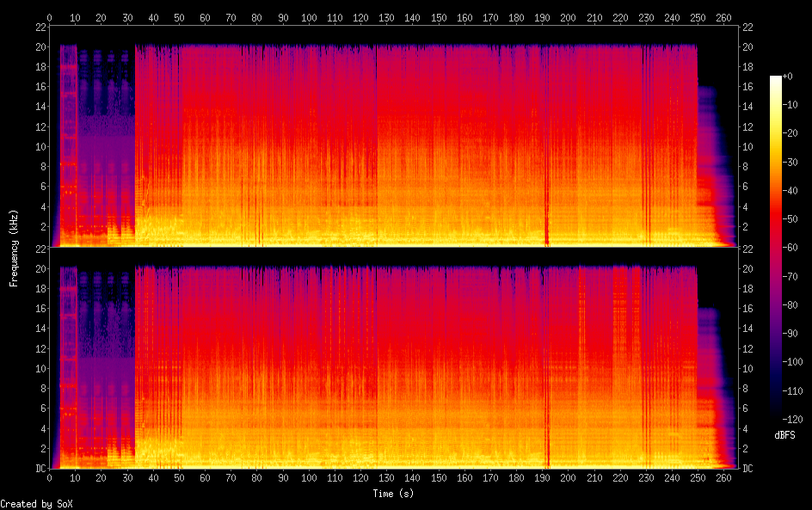Click '100' on the bottom time axis
The height and width of the screenshot is (510, 812).
pyautogui.click(x=309, y=478)
